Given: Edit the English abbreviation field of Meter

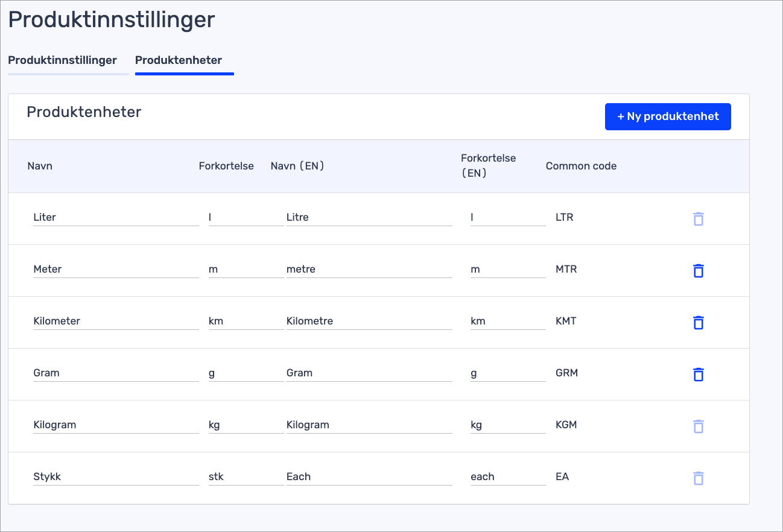Looking at the screenshot, I should (x=508, y=269).
